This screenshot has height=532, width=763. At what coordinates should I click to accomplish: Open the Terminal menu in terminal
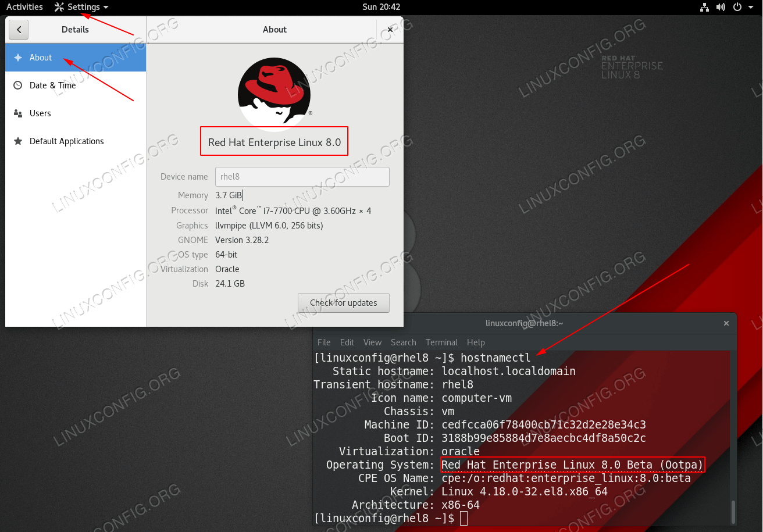coord(441,342)
